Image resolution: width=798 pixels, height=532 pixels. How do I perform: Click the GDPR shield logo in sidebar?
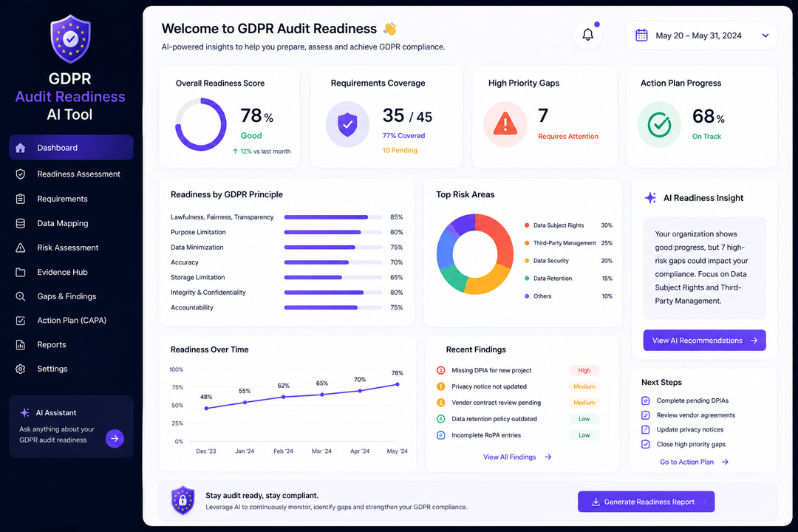coord(70,39)
